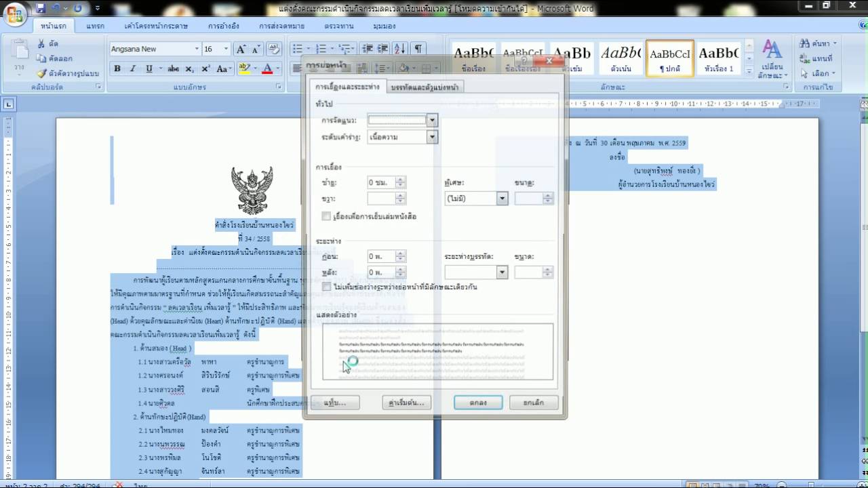Image resolution: width=868 pixels, height=488 pixels.
Task: Click แทนที่ (Replace) in editing group
Action: (x=818, y=59)
